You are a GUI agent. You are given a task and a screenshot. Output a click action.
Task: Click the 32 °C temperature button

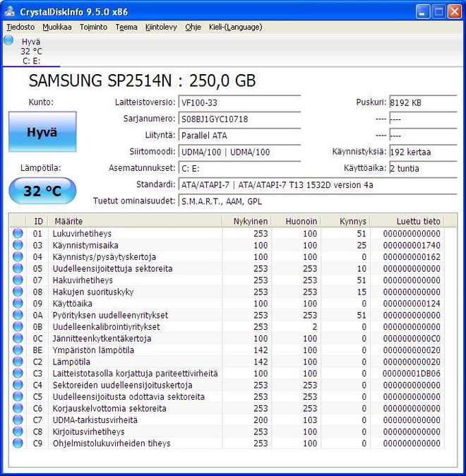coord(42,191)
